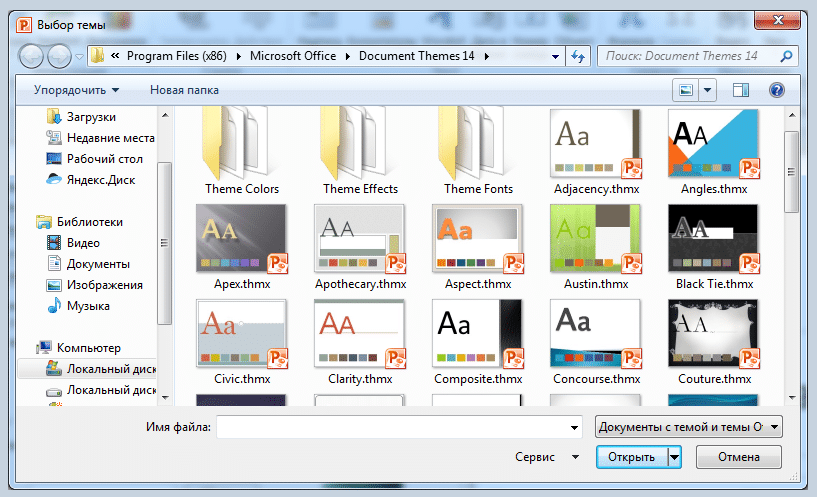Select the Angles.thmx theme file
The width and height of the screenshot is (817, 497).
pos(714,151)
